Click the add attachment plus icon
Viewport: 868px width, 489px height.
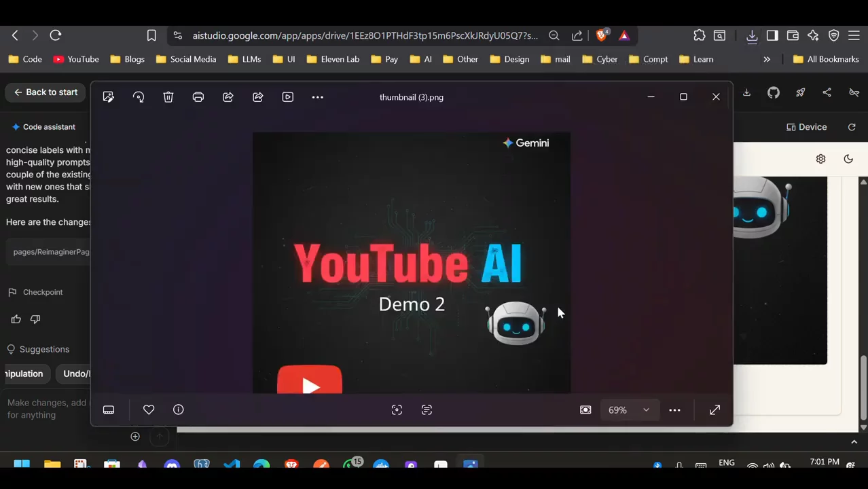pyautogui.click(x=135, y=437)
